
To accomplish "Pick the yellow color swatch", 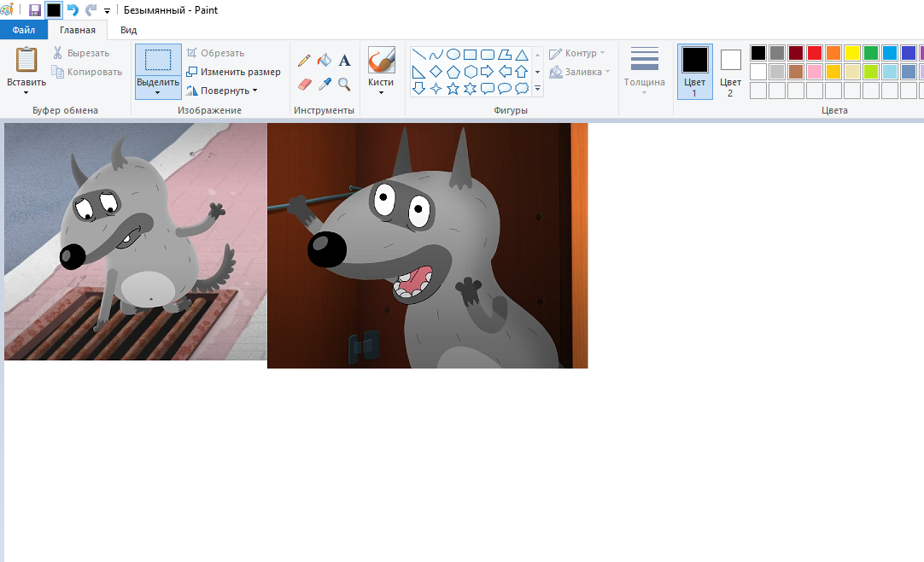I will 852,53.
